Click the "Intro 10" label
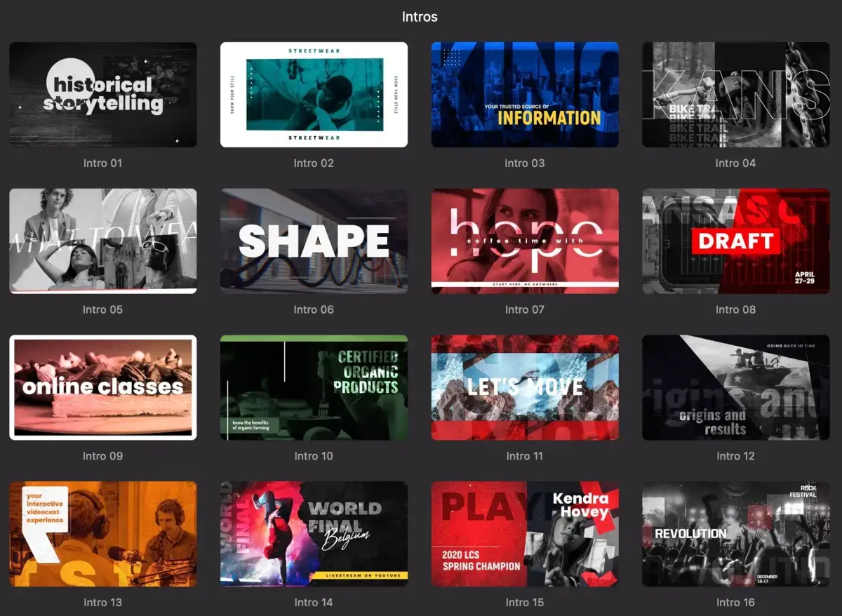The image size is (842, 616). [314, 456]
